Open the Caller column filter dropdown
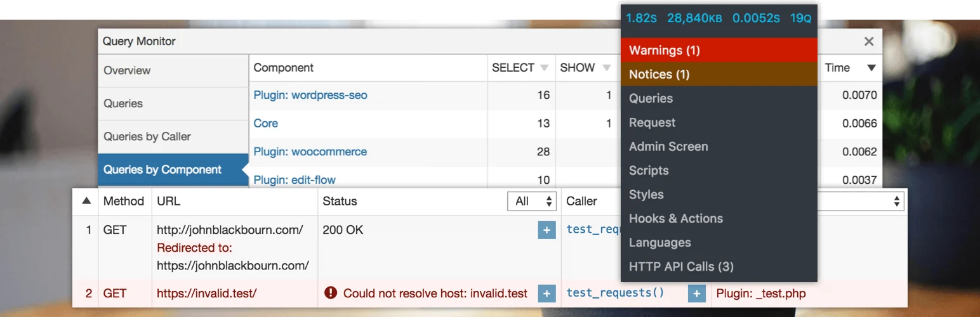This screenshot has width=980, height=317. click(861, 202)
